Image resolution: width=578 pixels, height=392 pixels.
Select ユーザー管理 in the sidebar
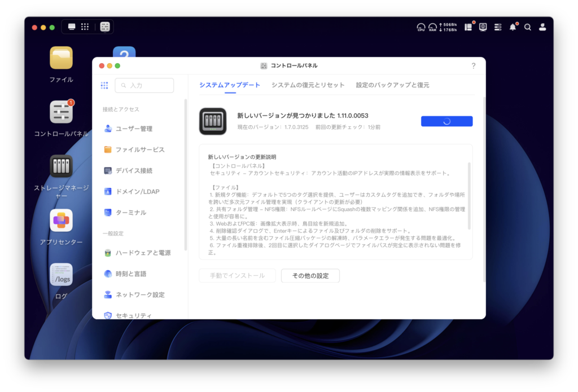pyautogui.click(x=134, y=129)
